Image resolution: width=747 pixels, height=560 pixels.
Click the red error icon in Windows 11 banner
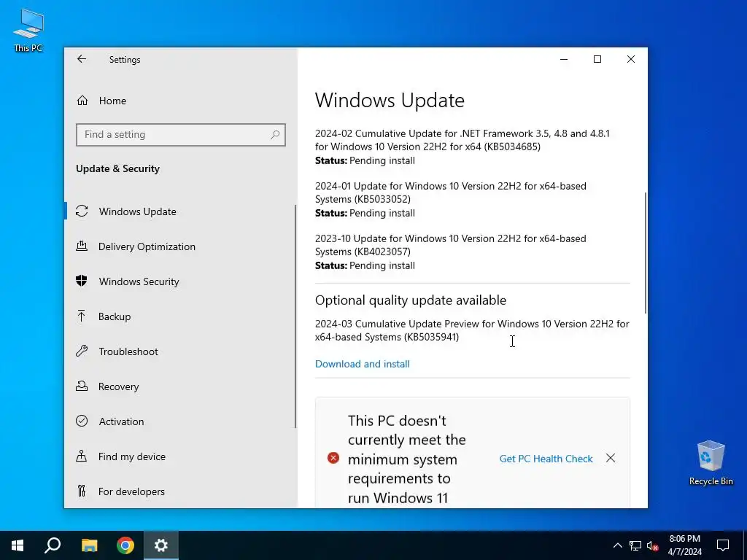(x=333, y=458)
